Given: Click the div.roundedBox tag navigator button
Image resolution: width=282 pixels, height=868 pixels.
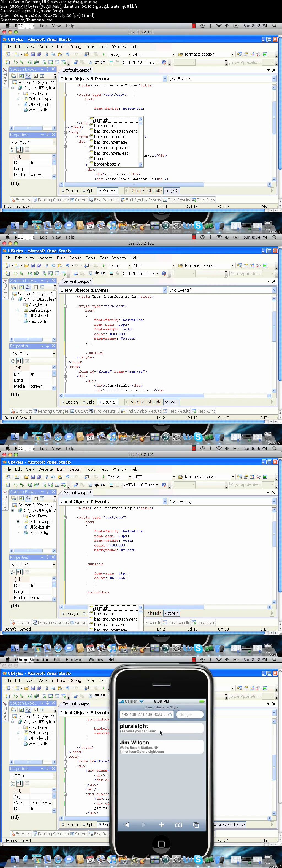Looking at the screenshot, I should 230,825.
